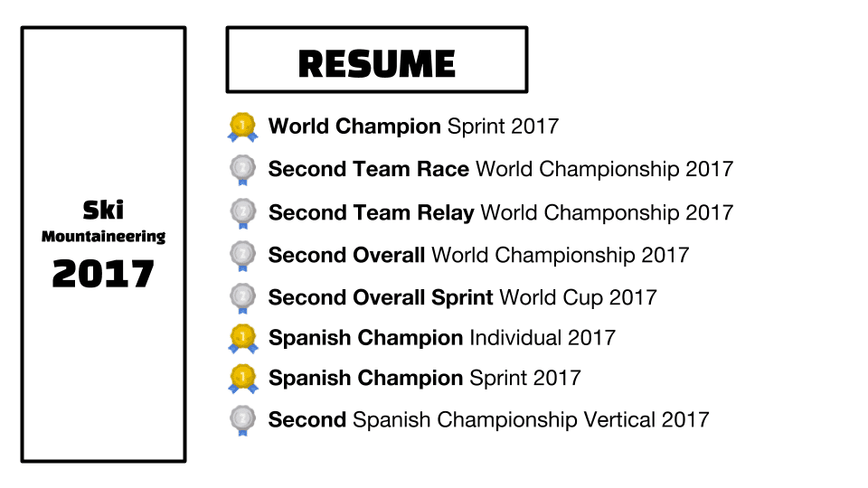868x488 pixels.
Task: Click the RESUME title box
Action: 376,60
